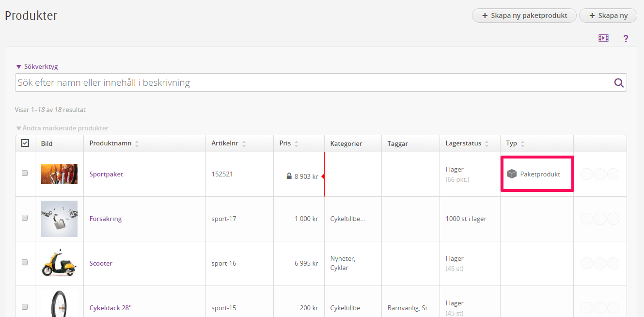Image resolution: width=644 pixels, height=317 pixels.
Task: Sort by Artikelnr using column arrows
Action: click(244, 143)
